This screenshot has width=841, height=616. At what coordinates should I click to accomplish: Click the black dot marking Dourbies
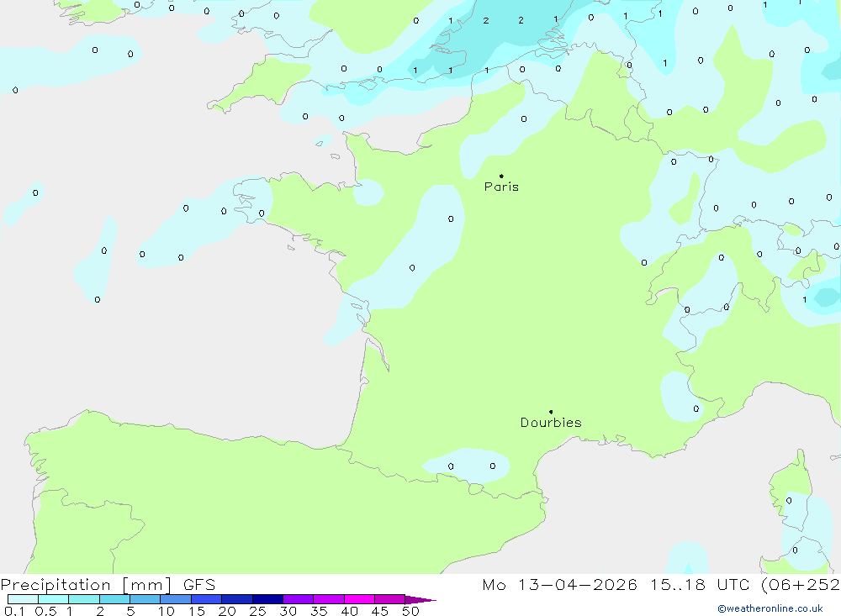click(x=551, y=412)
